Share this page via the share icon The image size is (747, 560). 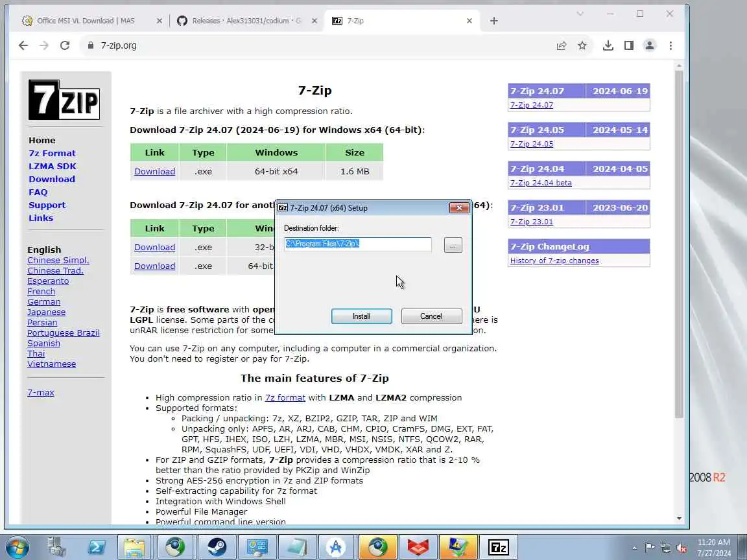[561, 46]
